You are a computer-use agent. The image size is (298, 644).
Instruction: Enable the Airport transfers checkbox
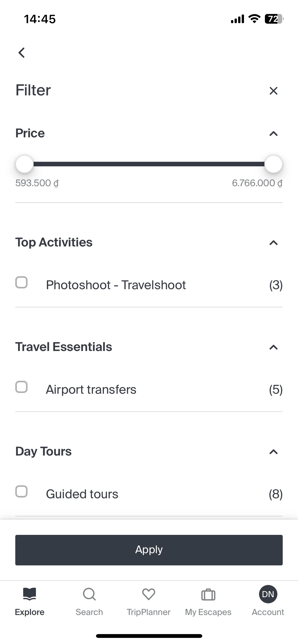(21, 387)
